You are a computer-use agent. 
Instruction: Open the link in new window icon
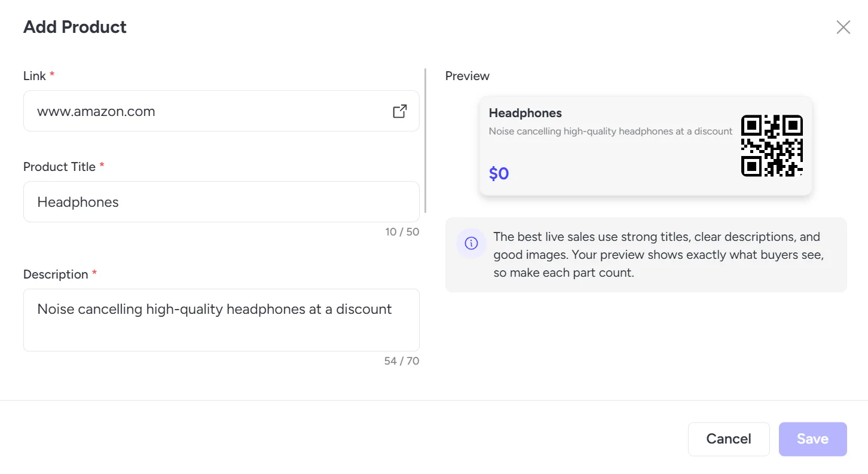(x=400, y=111)
